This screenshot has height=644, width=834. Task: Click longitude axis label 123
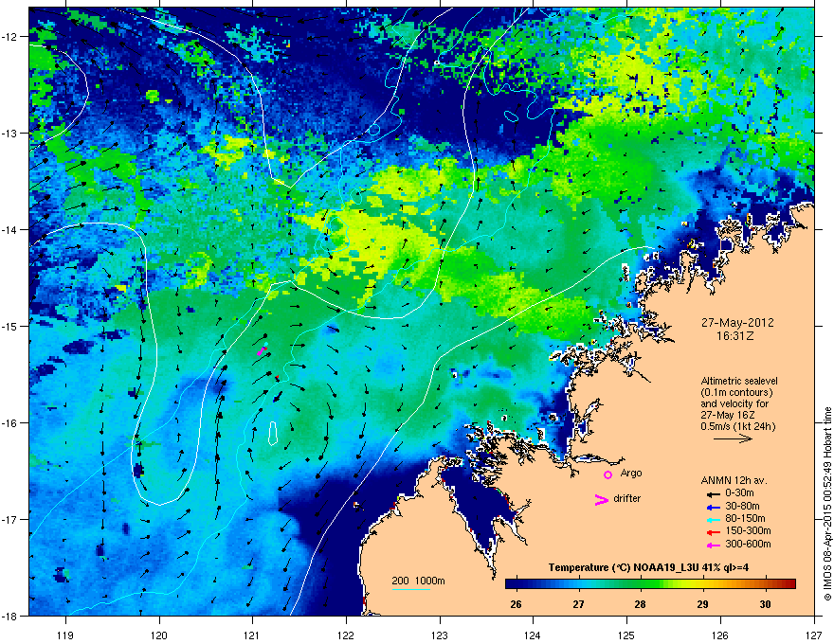[x=440, y=635]
